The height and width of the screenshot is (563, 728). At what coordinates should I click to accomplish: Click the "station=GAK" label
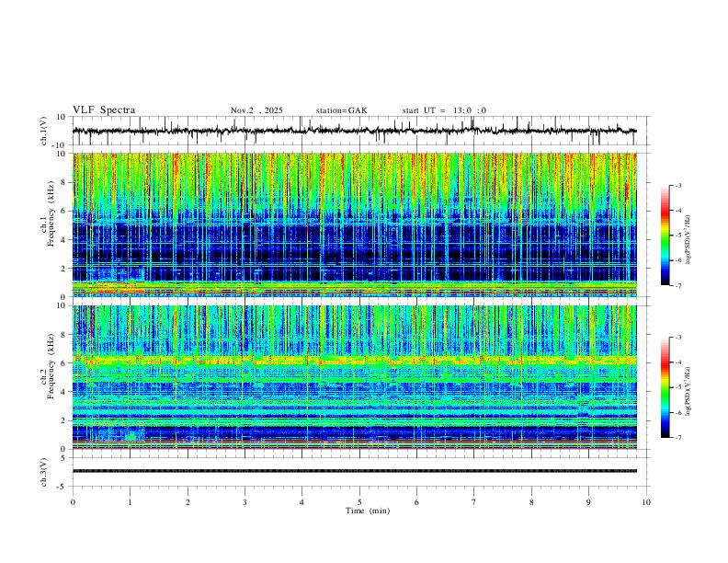pyautogui.click(x=341, y=110)
